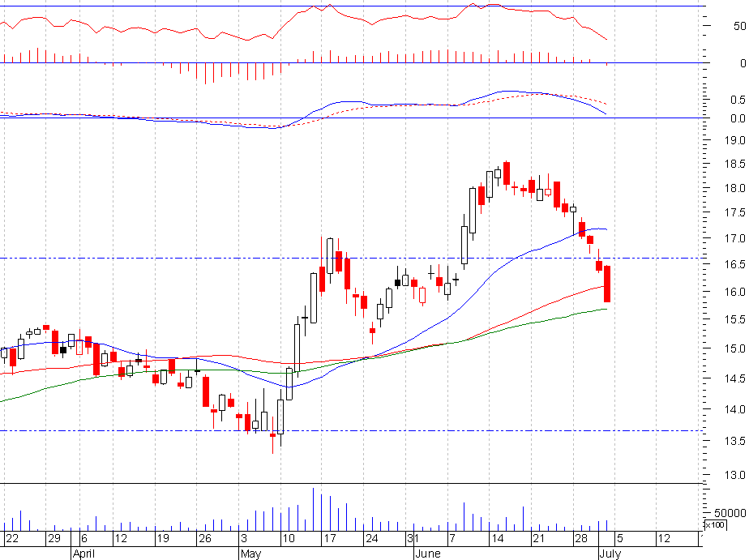
Task: Select the date label 31
Action: (x=413, y=538)
